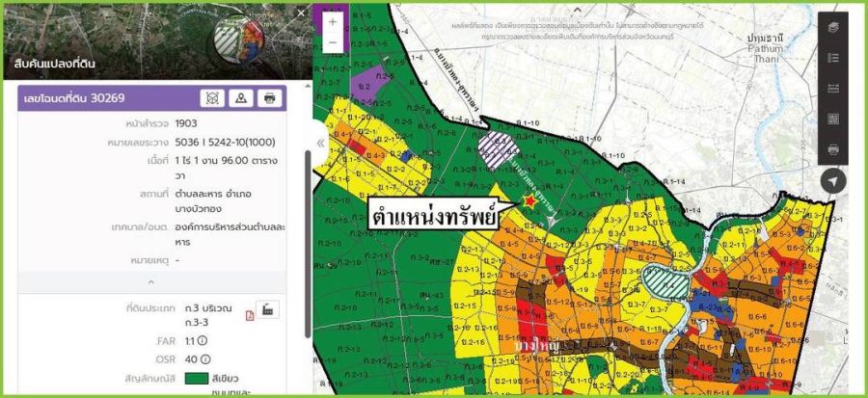Click the red star property marker
The image size is (868, 398).
tap(529, 199)
